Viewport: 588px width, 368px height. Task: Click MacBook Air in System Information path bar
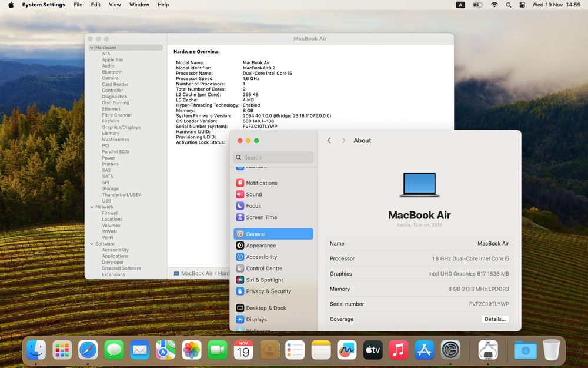pos(193,273)
